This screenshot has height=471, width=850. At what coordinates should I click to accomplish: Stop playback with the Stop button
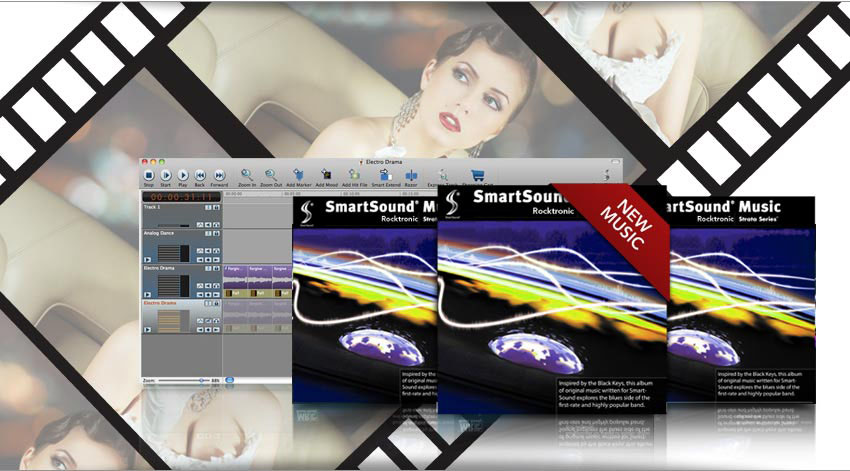pos(149,175)
